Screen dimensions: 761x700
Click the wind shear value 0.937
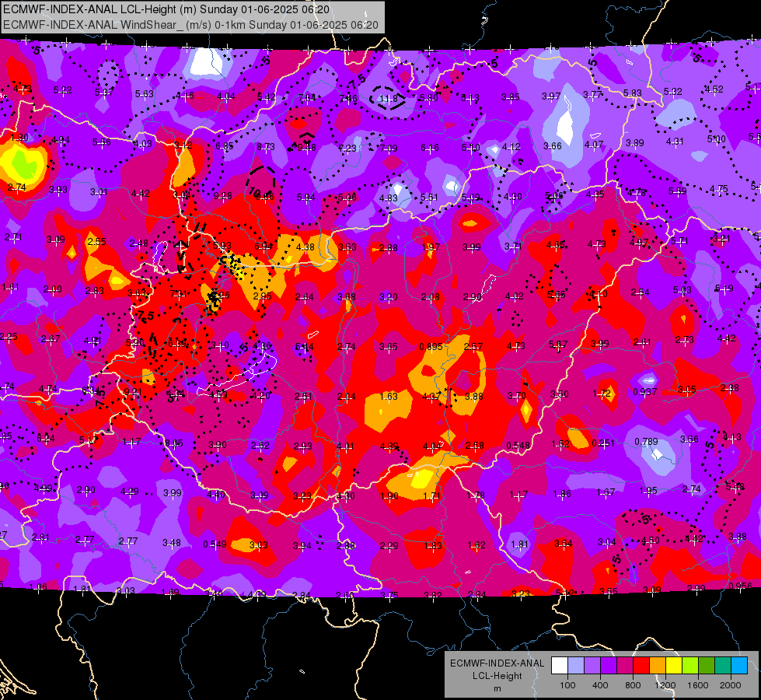tap(645, 392)
